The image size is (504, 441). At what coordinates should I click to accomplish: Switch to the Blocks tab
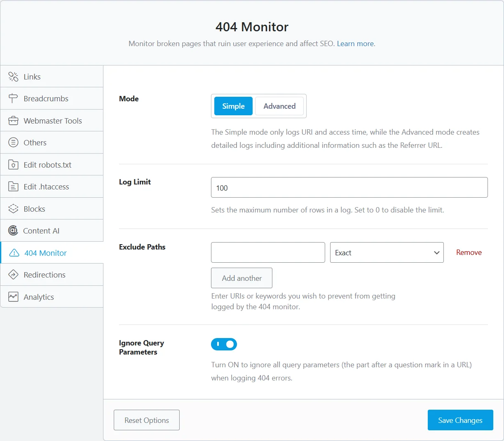click(x=52, y=209)
